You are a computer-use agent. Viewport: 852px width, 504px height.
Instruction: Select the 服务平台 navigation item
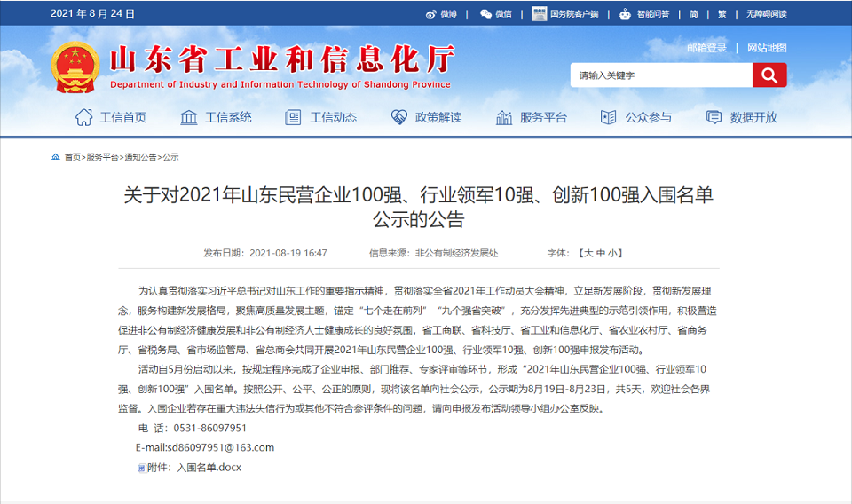pos(531,117)
